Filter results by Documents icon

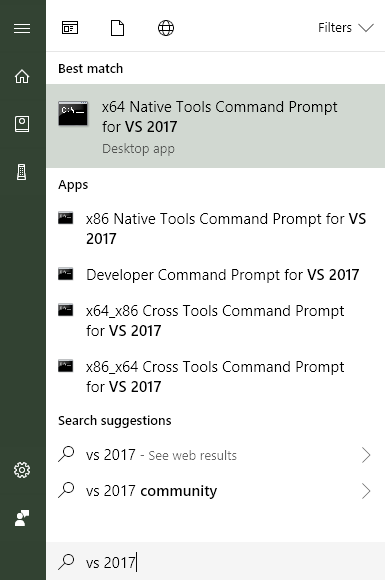118,28
